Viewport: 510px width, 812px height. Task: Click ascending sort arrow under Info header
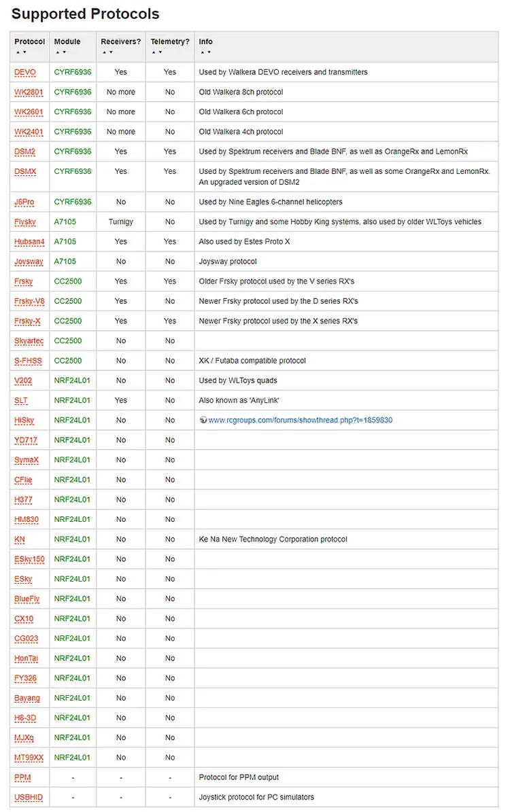click(x=202, y=52)
